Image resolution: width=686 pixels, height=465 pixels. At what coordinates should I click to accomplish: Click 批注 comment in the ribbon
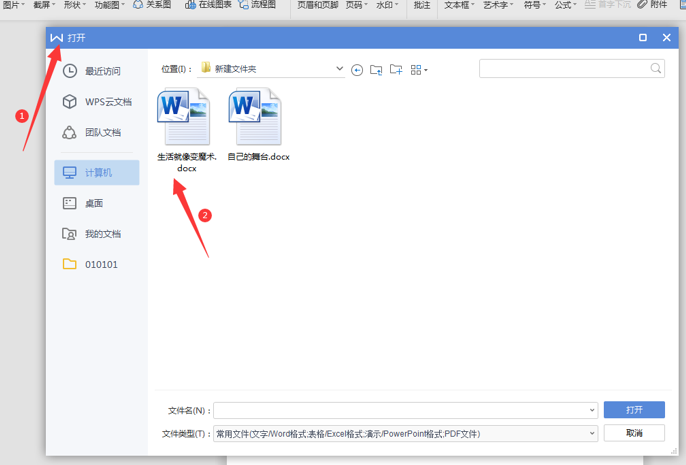[422, 5]
